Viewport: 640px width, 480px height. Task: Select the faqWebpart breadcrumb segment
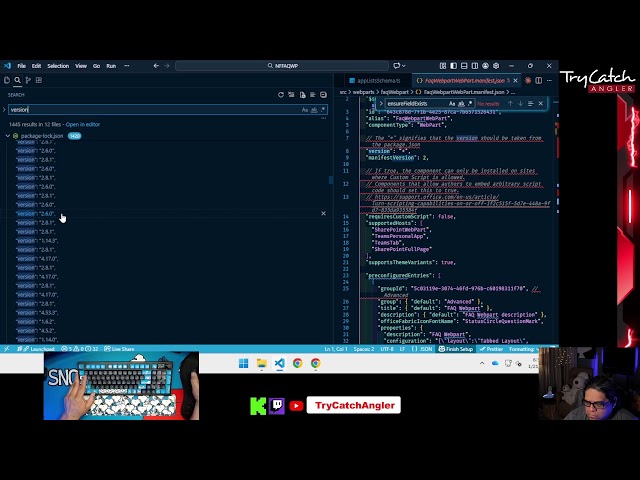point(395,92)
